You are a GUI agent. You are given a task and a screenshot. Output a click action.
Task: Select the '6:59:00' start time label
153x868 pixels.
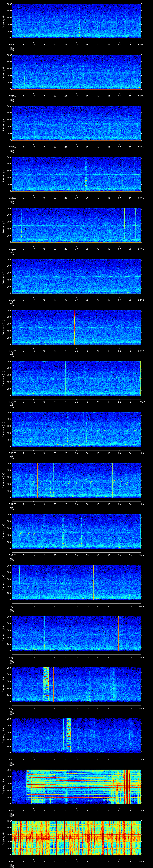(12, 402)
